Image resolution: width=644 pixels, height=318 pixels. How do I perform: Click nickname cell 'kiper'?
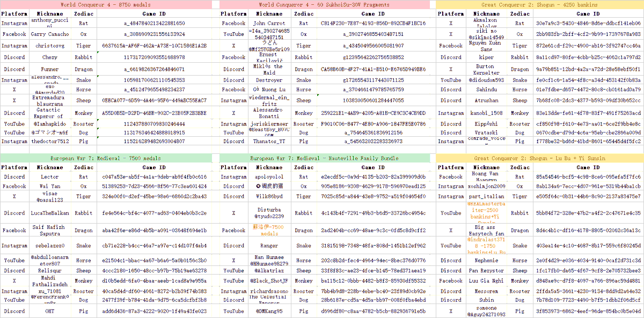click(486, 57)
